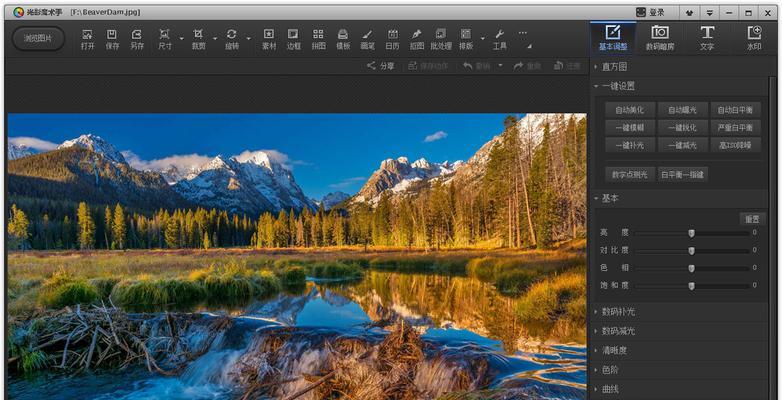The width and height of the screenshot is (782, 400).
Task: Click the 自动白平衡 button
Action: 736,110
